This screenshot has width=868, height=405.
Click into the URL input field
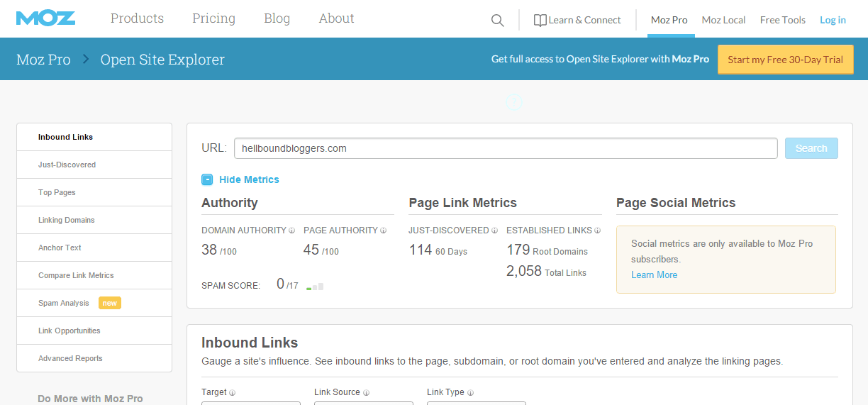(x=506, y=148)
